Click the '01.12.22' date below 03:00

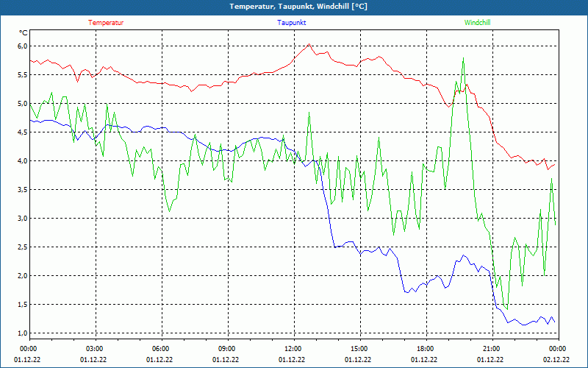coord(93,359)
